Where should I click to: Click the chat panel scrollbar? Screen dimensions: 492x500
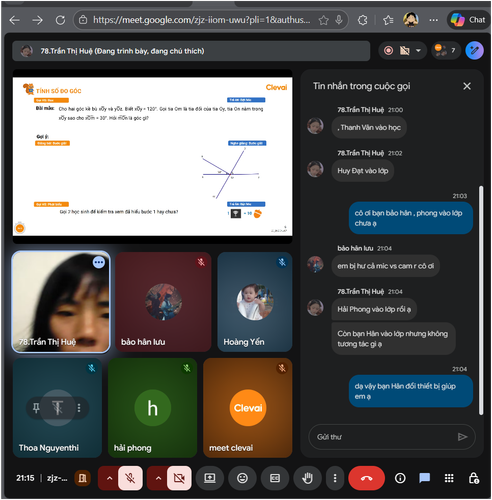tap(481, 300)
